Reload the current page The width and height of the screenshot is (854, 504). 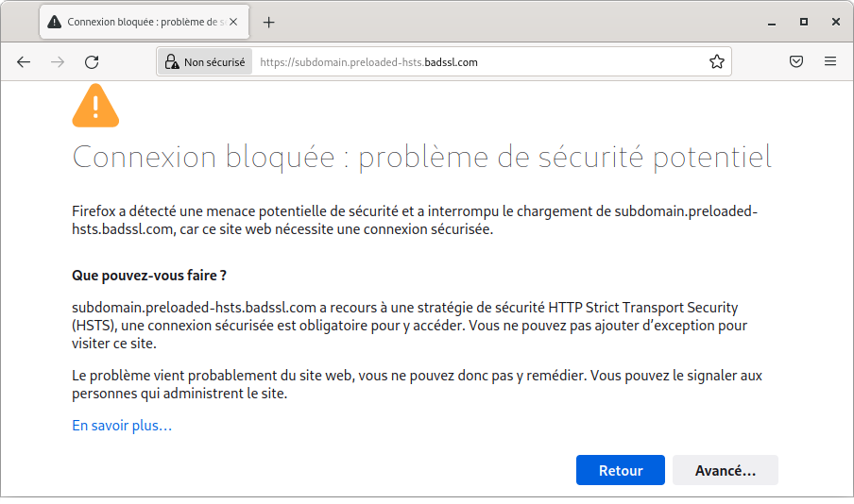click(x=92, y=62)
